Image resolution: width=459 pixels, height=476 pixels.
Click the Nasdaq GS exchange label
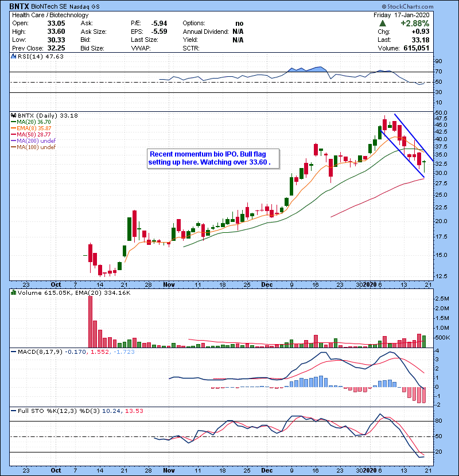tap(84, 7)
